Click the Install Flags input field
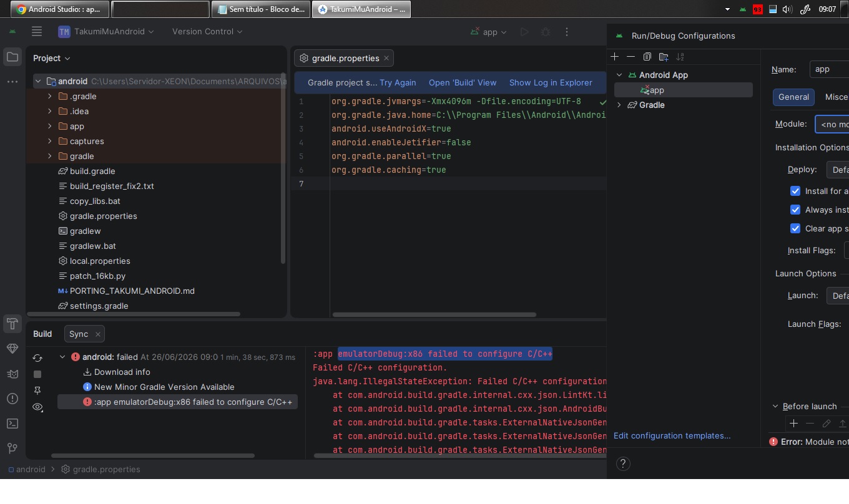849x504 pixels. coord(847,251)
